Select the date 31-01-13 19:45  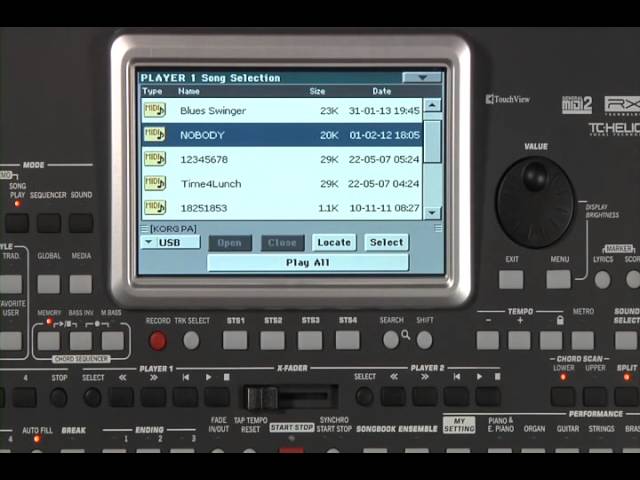[x=384, y=111]
